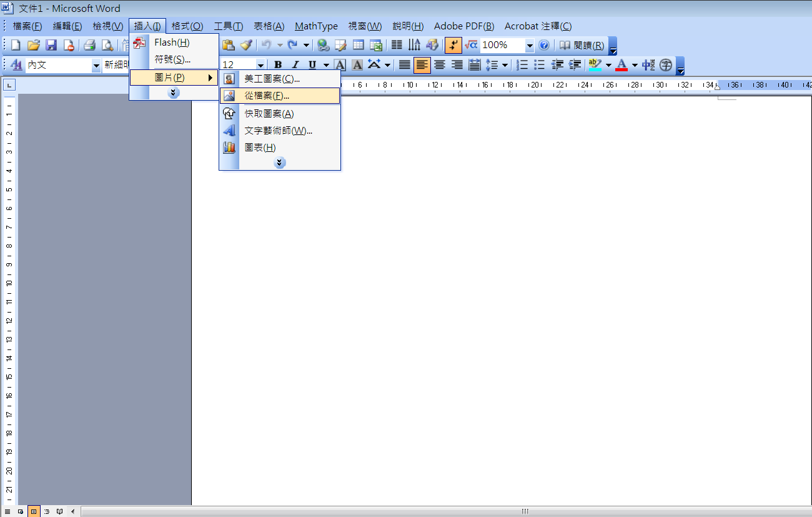This screenshot has width=812, height=517.
Task: Open the MathType menu
Action: tap(316, 26)
